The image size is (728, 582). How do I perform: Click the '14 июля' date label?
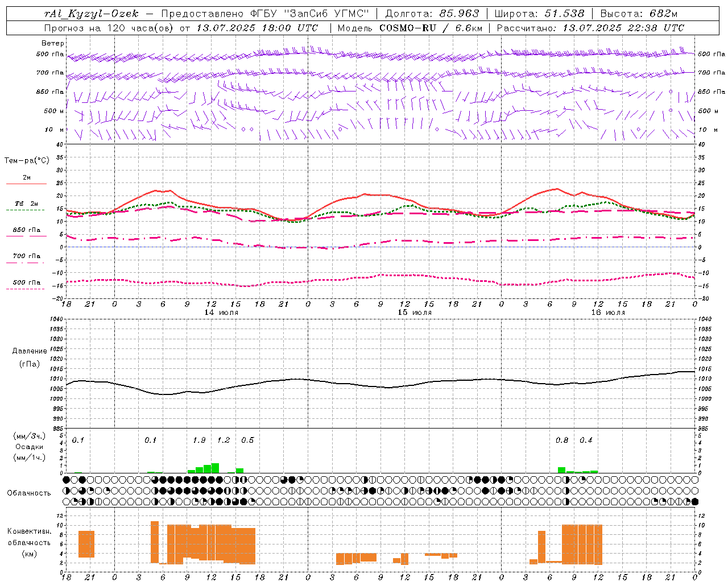pos(221,313)
